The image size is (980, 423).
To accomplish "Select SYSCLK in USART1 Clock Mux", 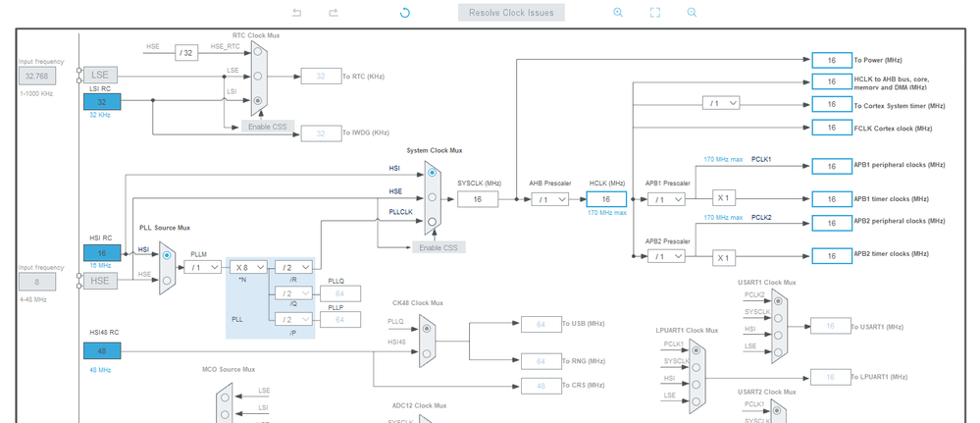I will [x=778, y=318].
